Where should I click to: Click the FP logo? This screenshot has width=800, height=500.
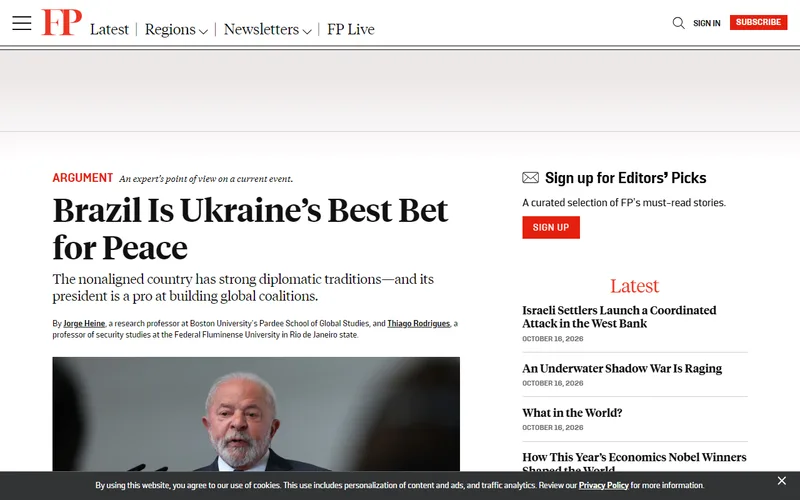click(62, 22)
